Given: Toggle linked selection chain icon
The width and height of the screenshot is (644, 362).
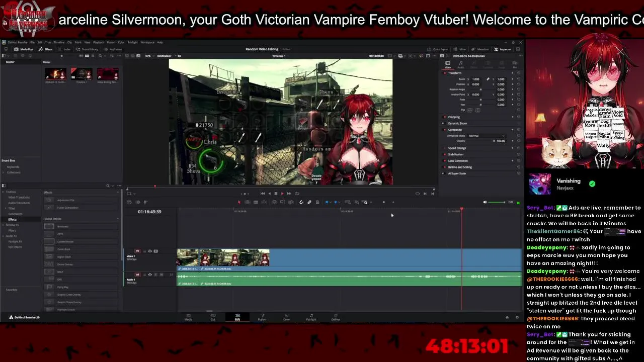Looking at the screenshot, I should coord(309,202).
